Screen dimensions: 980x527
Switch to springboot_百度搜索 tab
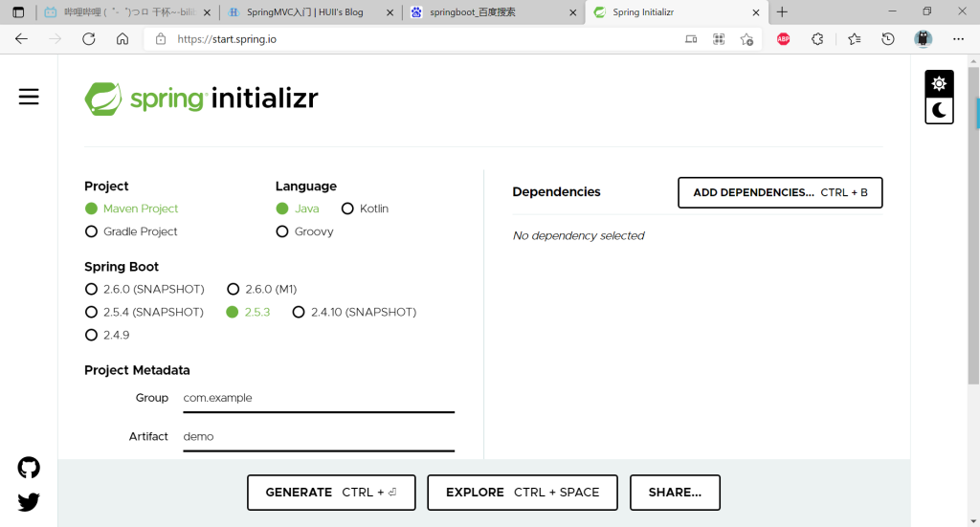point(488,12)
